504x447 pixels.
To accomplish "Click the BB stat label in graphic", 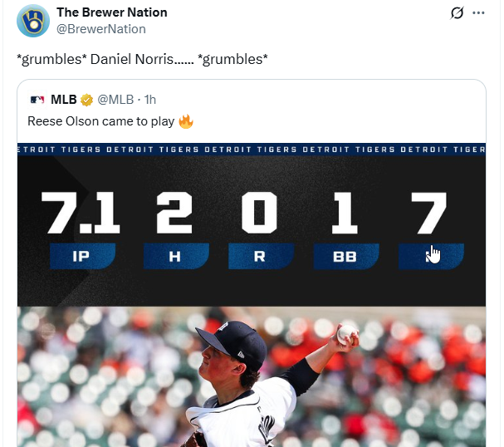I will pyautogui.click(x=346, y=256).
